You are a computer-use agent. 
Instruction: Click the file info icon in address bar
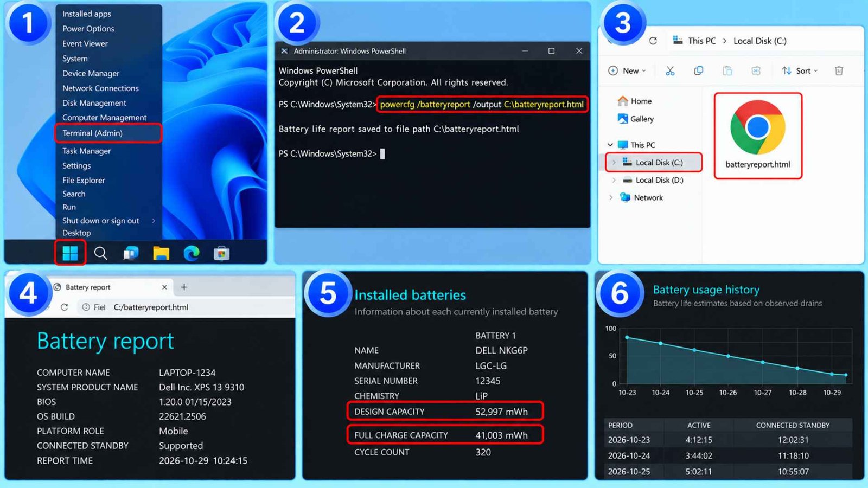[x=86, y=307]
